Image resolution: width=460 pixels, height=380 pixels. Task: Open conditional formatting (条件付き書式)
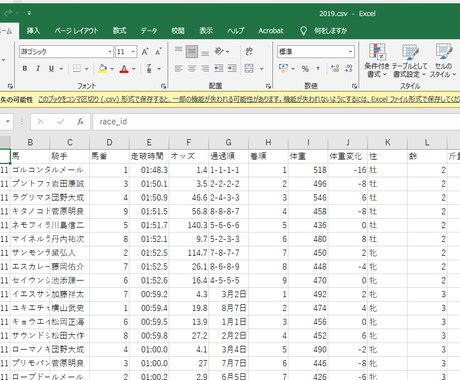(377, 61)
